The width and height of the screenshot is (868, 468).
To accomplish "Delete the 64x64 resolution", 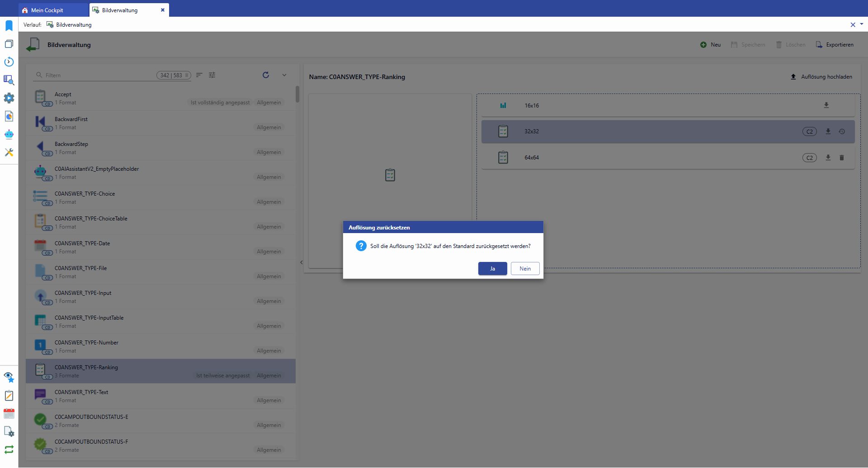I will coord(842,158).
